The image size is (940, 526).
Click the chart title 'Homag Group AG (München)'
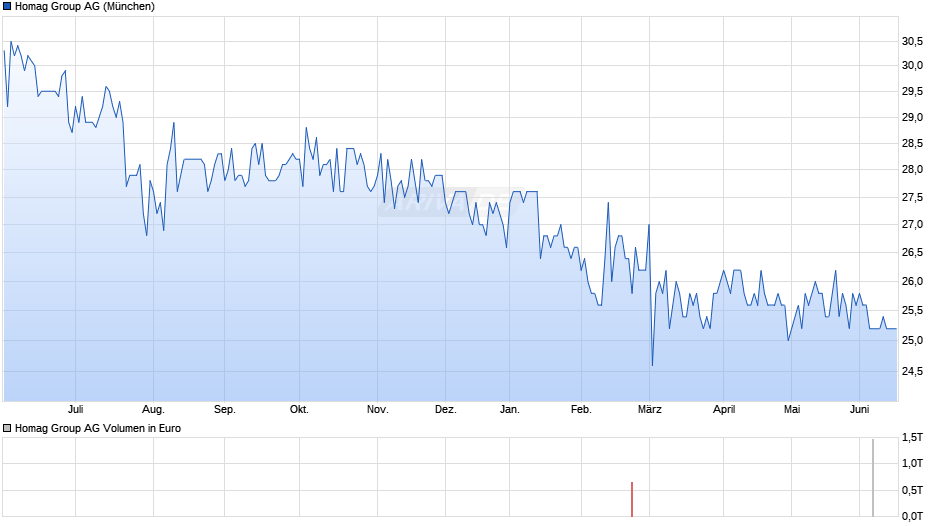coord(85,7)
